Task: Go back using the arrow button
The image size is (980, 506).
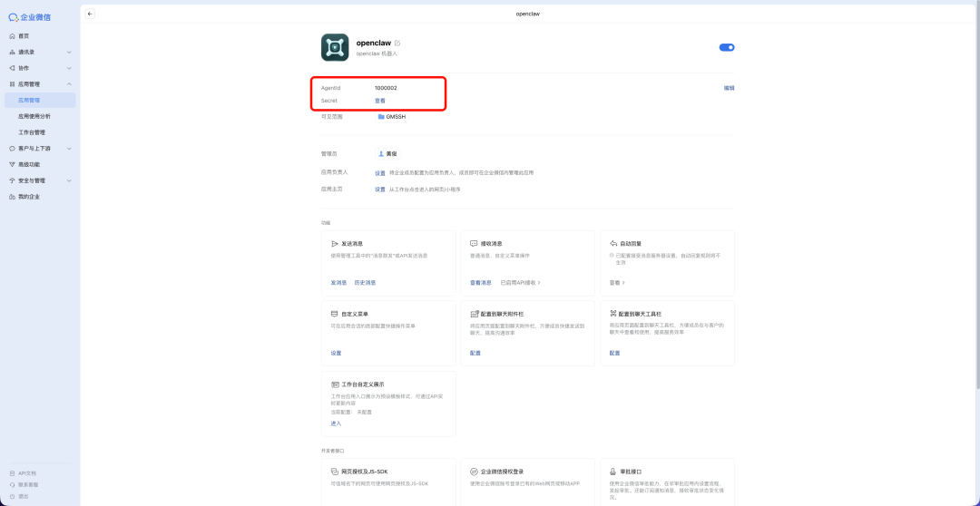Action: tap(90, 14)
